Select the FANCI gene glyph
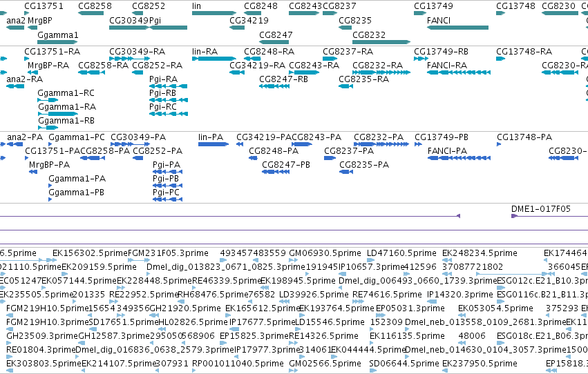588x374 pixels. pos(457,28)
